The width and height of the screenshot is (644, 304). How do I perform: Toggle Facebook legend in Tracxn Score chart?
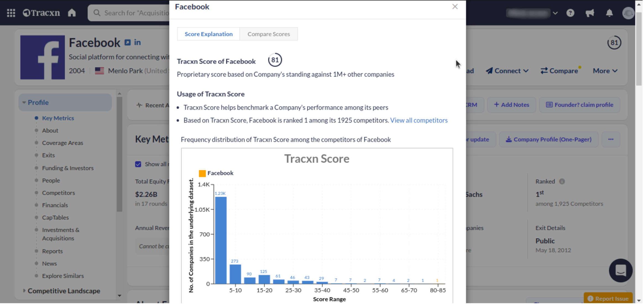[216, 174]
